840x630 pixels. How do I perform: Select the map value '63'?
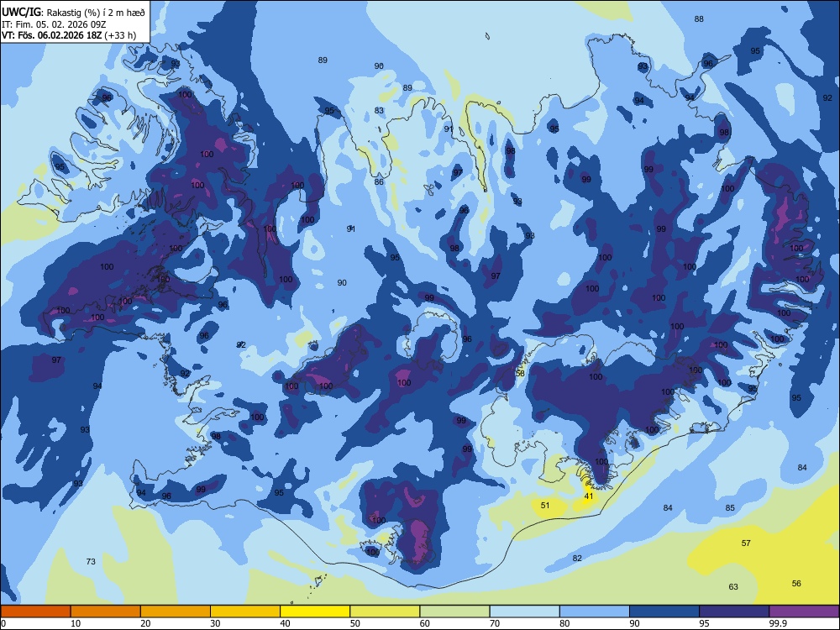pos(733,586)
